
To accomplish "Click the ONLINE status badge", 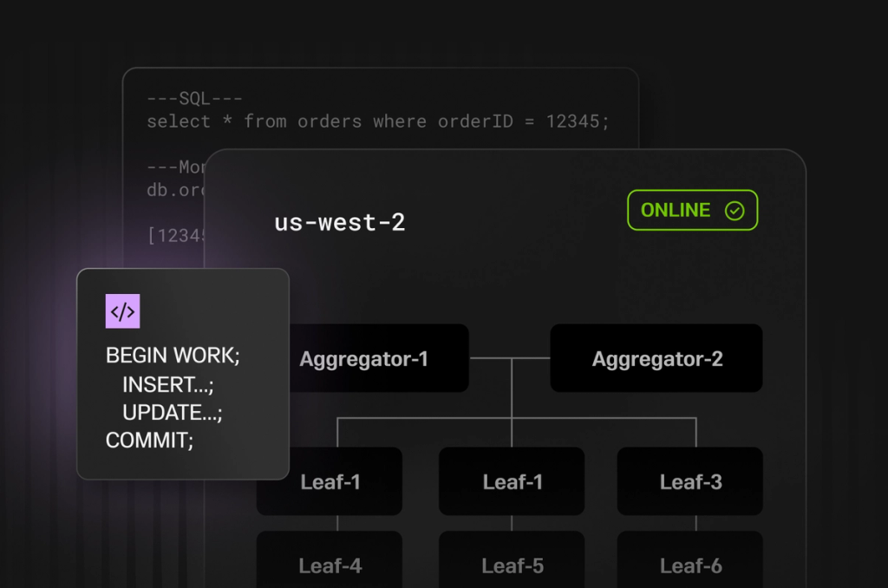I will [692, 210].
